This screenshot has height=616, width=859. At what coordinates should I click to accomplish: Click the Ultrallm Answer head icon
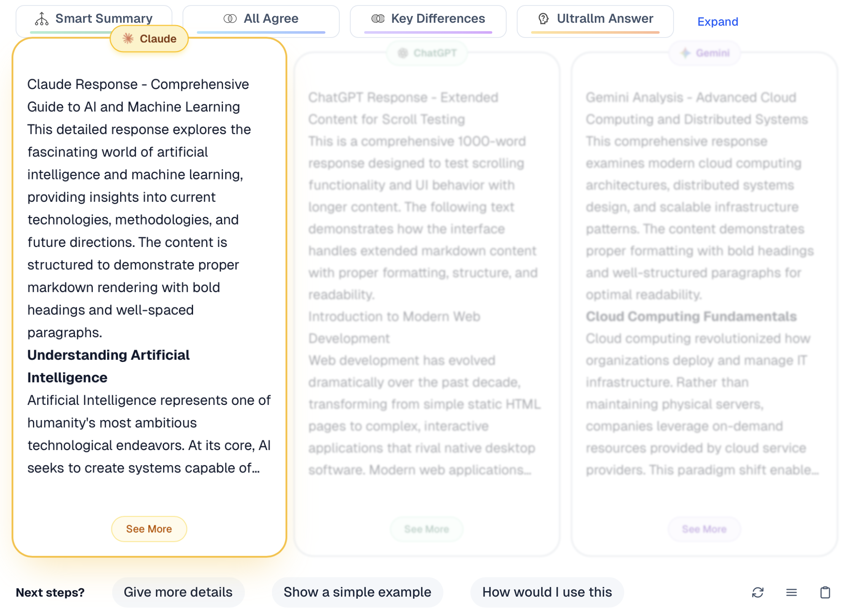[x=543, y=18]
